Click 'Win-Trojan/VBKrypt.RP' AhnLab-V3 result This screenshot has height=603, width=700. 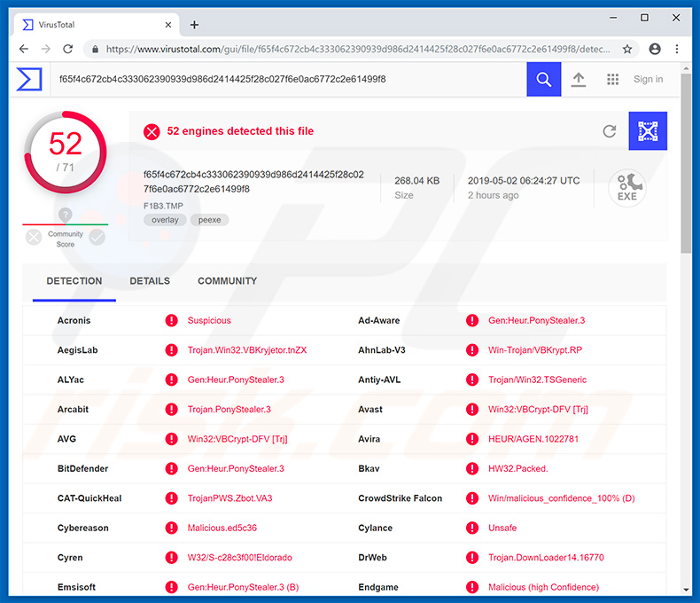(x=535, y=349)
